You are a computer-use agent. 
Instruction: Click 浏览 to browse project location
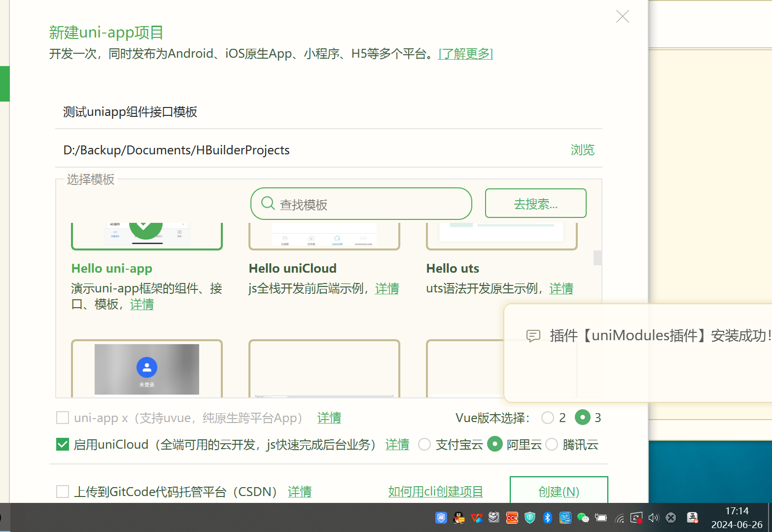coord(582,150)
